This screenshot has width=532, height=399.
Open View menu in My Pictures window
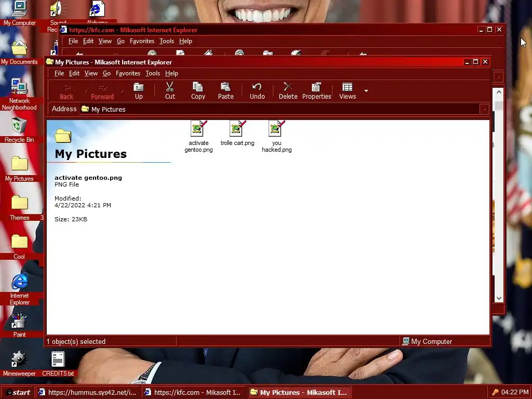point(91,73)
